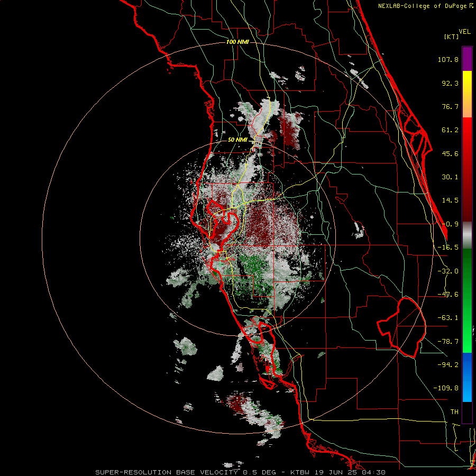Click the "[KT]" units label

click(452, 36)
